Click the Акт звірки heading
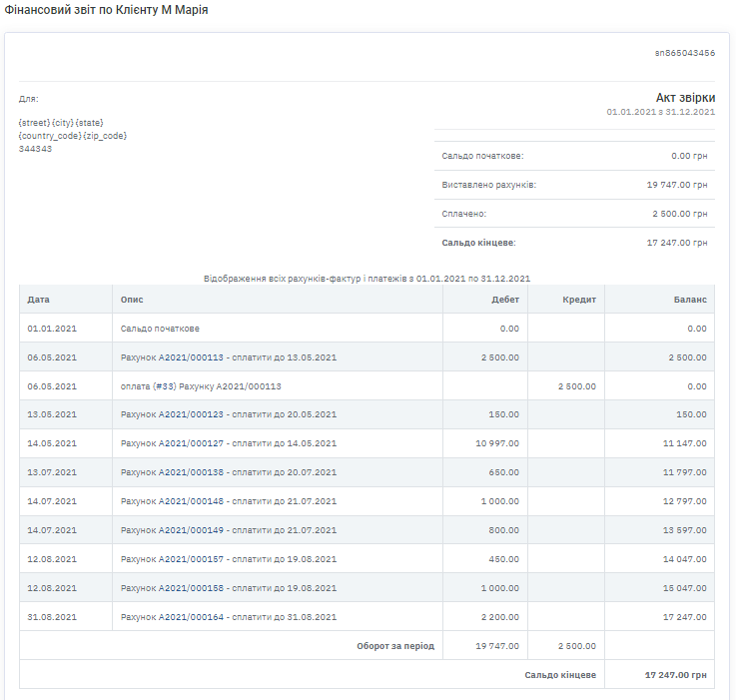The image size is (736, 700). [685, 98]
